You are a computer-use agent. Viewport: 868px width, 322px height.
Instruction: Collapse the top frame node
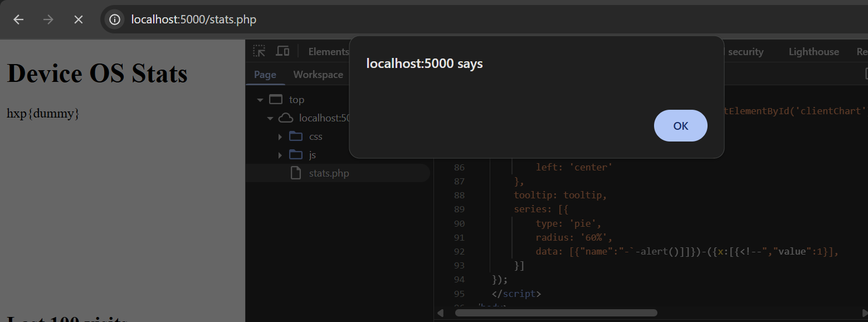click(260, 99)
